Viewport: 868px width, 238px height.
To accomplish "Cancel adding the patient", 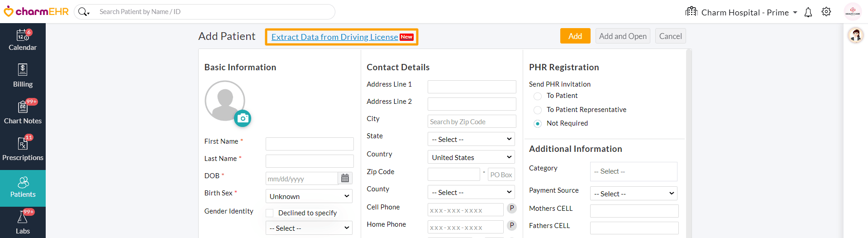I will pos(670,36).
